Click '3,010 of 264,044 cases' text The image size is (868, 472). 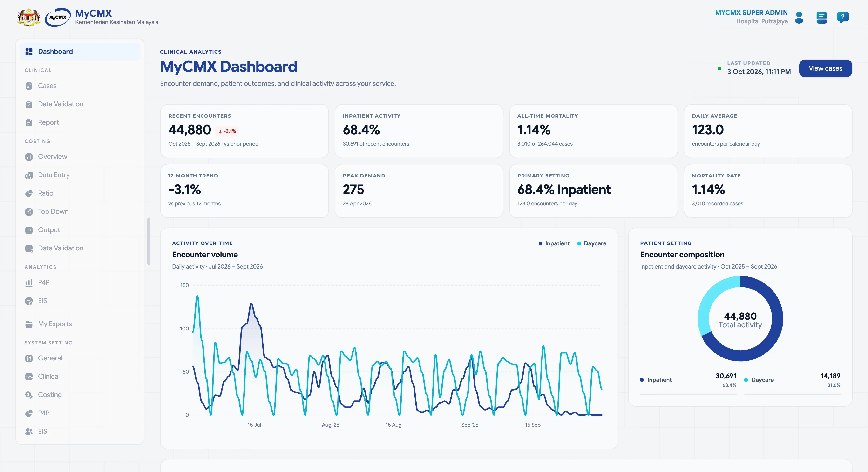click(545, 144)
